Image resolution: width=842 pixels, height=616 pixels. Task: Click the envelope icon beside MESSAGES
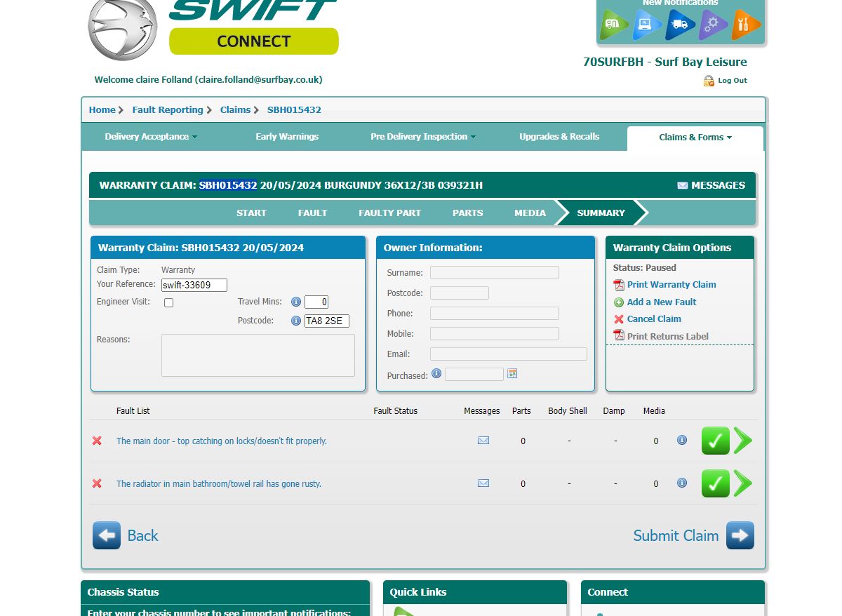[682, 185]
